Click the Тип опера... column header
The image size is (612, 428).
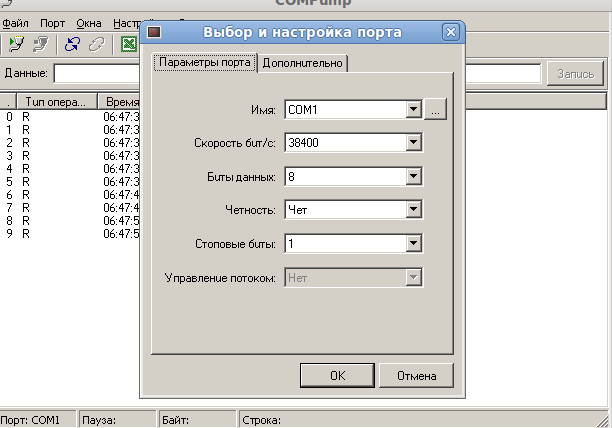tap(57, 102)
